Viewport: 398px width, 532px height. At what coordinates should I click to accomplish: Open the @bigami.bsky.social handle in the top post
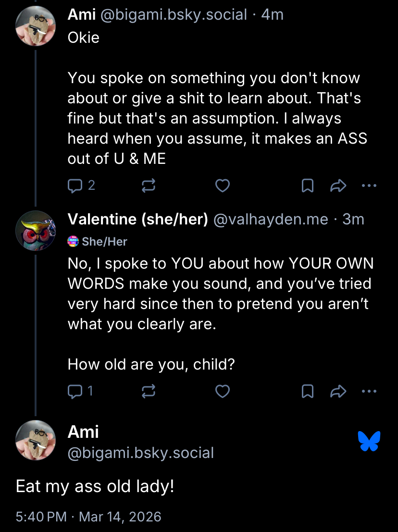(173, 14)
